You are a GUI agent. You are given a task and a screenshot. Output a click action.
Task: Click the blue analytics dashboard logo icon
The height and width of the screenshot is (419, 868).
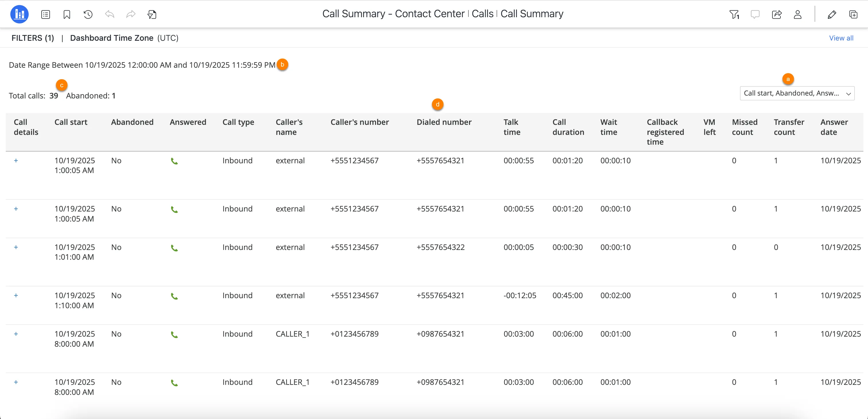(x=20, y=14)
